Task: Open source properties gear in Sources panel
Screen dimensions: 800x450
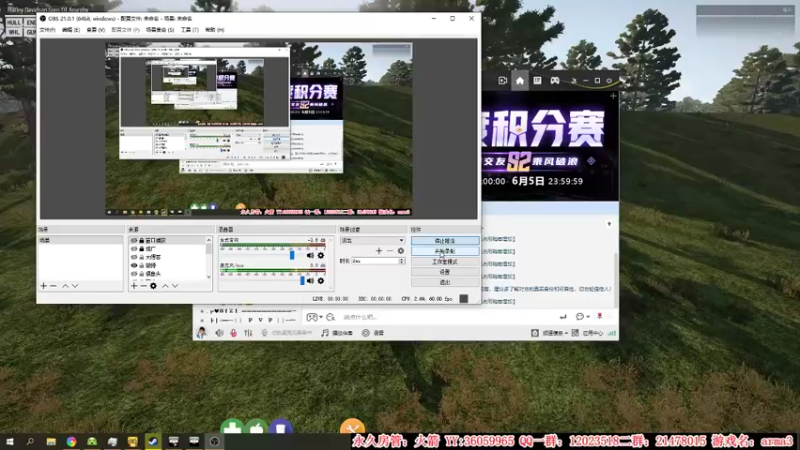Action: [153, 286]
